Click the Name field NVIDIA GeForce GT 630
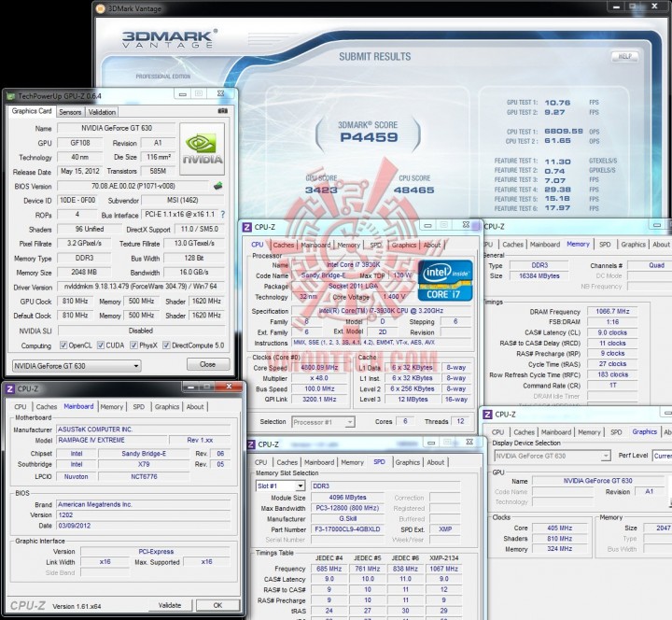 [x=117, y=128]
